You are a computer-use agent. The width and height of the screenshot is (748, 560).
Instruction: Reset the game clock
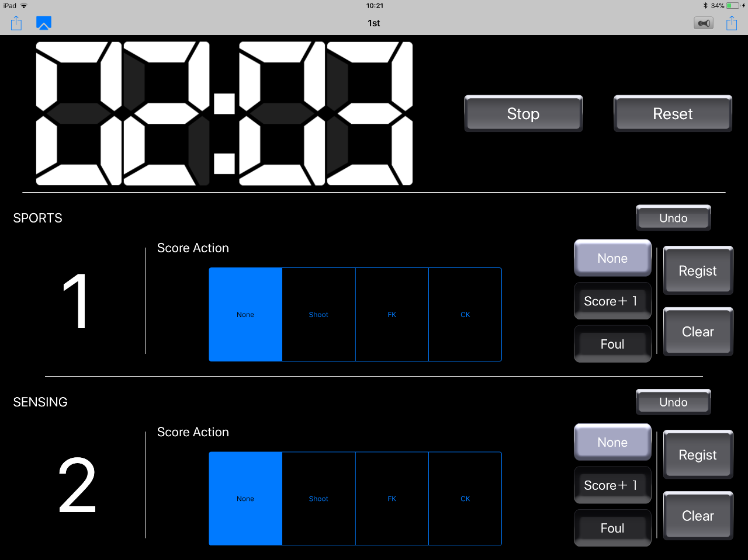(x=673, y=114)
